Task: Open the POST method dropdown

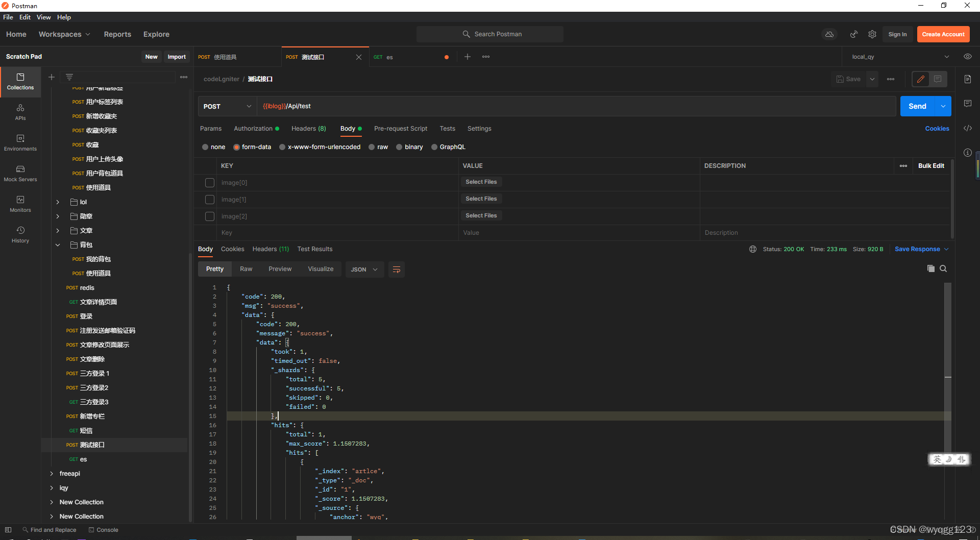Action: [x=227, y=106]
